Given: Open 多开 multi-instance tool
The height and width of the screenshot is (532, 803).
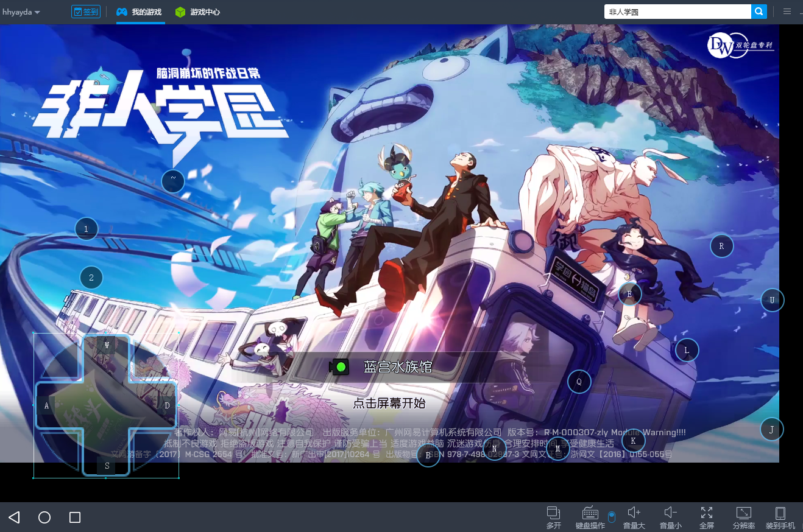Looking at the screenshot, I should pos(553,517).
